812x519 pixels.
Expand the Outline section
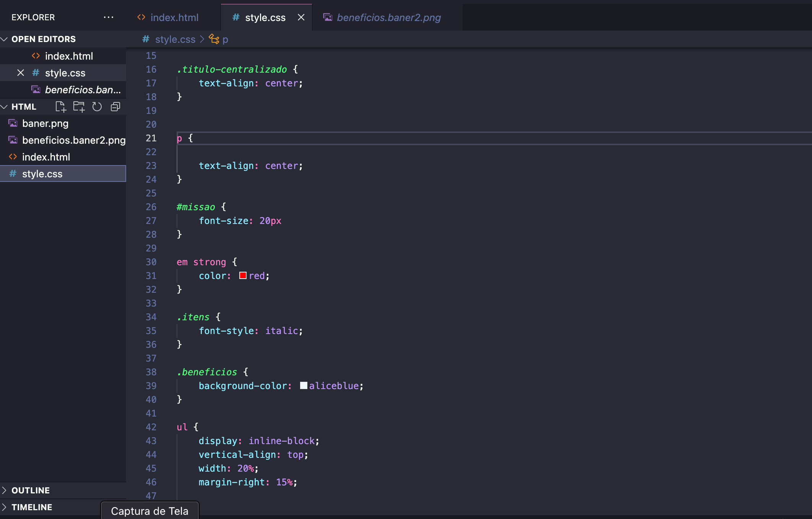tap(4, 490)
